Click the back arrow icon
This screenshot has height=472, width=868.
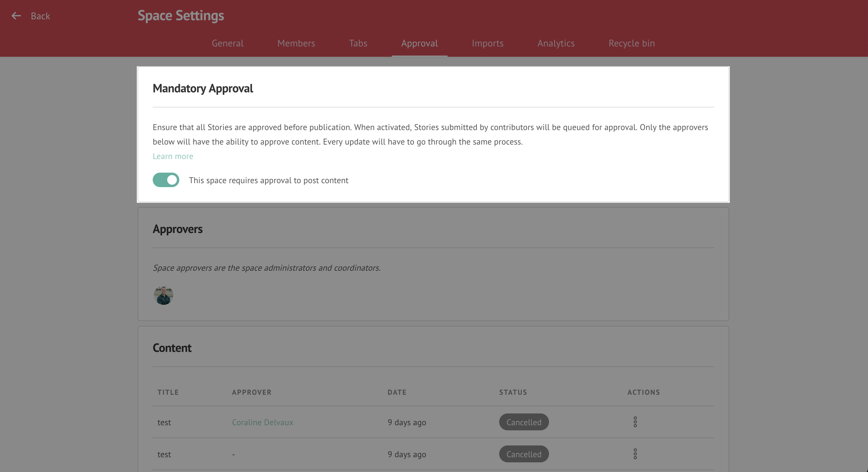click(16, 16)
